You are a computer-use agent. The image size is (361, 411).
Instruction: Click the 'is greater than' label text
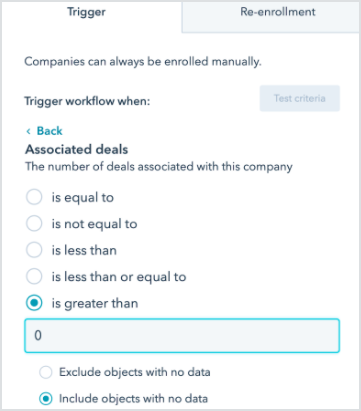95,304
